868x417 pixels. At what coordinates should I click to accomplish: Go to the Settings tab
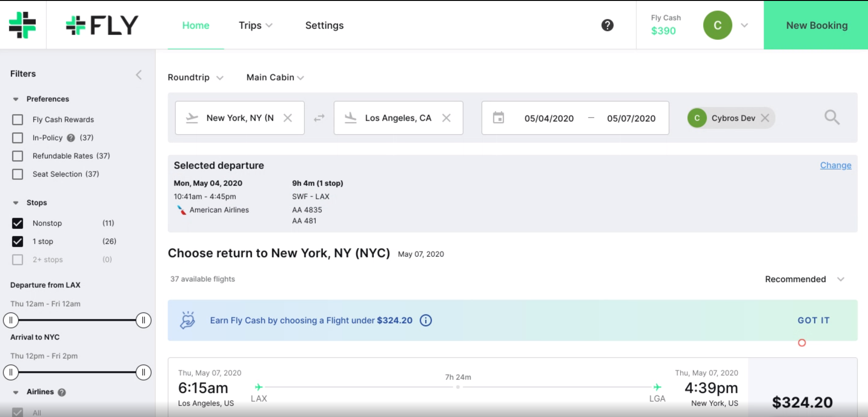324,25
